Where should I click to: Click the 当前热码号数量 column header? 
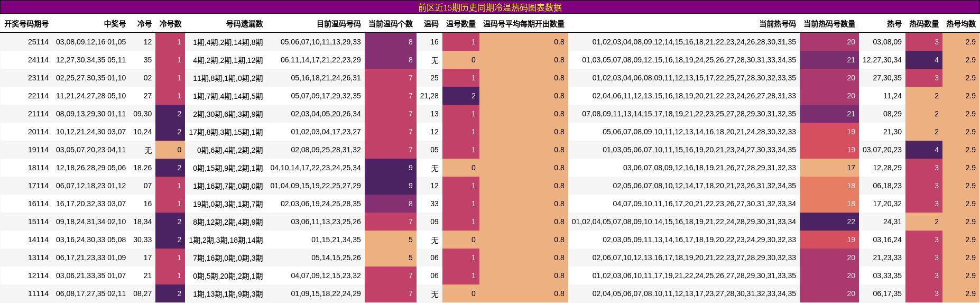[x=829, y=24]
